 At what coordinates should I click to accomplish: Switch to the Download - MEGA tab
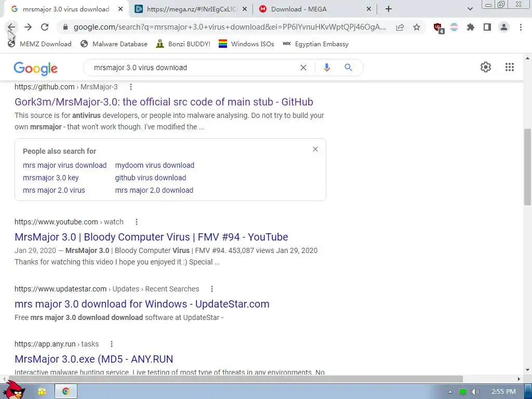click(x=315, y=9)
